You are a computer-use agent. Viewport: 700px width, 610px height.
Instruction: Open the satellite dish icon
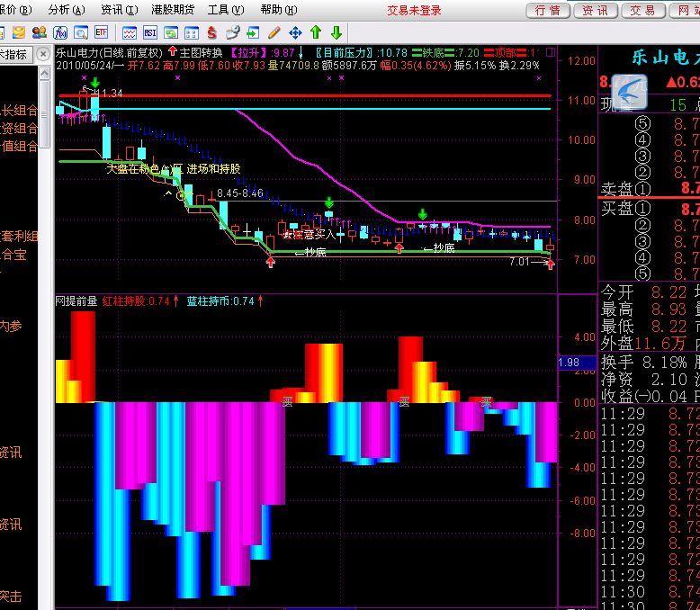pyautogui.click(x=233, y=32)
